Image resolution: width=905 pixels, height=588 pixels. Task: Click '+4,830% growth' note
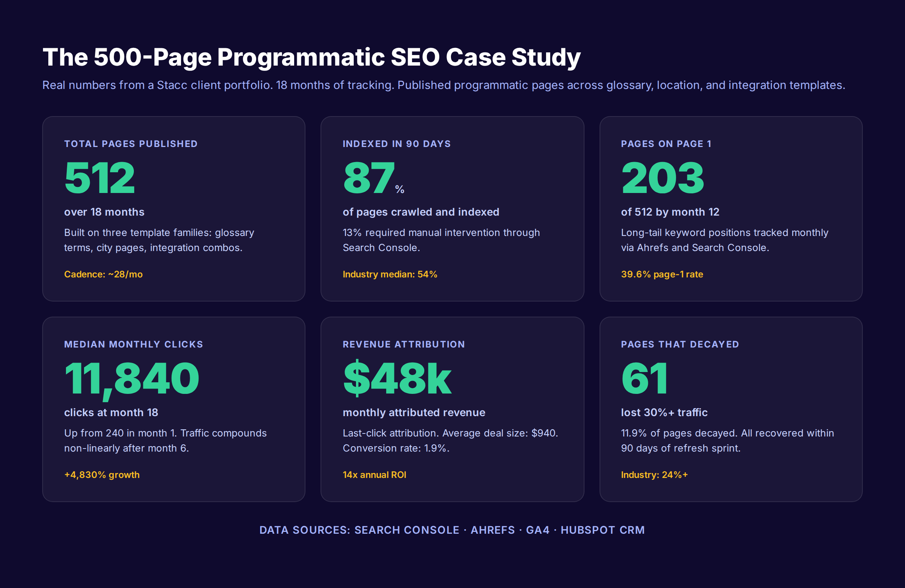(102, 475)
